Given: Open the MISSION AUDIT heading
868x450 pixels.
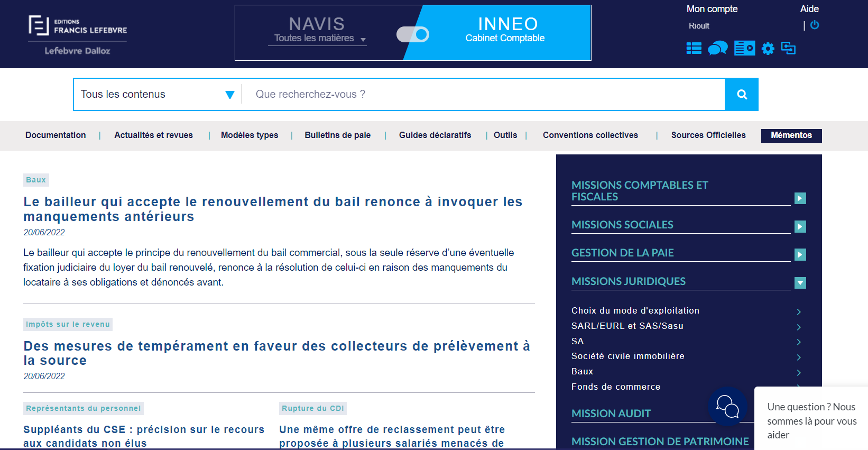Looking at the screenshot, I should point(611,414).
